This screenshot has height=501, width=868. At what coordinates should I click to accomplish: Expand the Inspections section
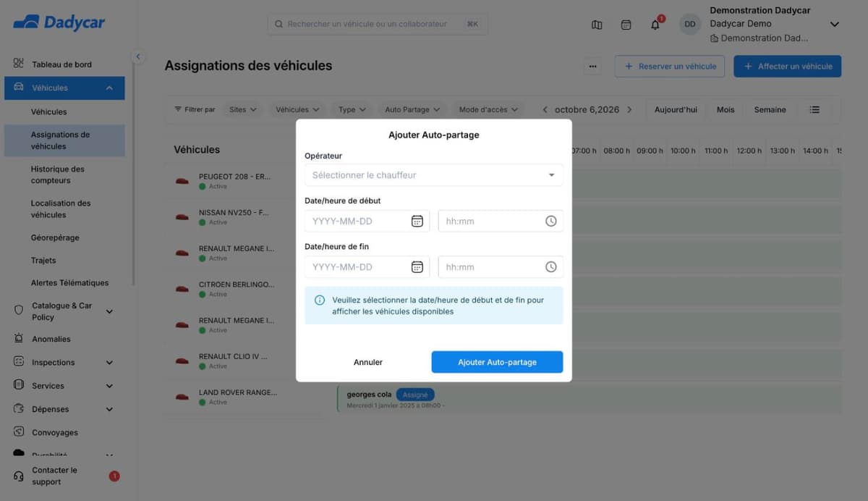[109, 363]
